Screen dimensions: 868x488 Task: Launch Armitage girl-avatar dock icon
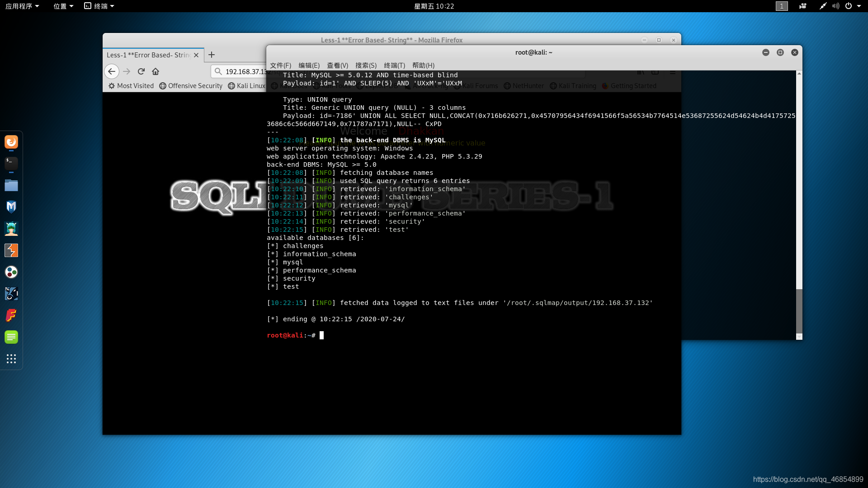11,229
